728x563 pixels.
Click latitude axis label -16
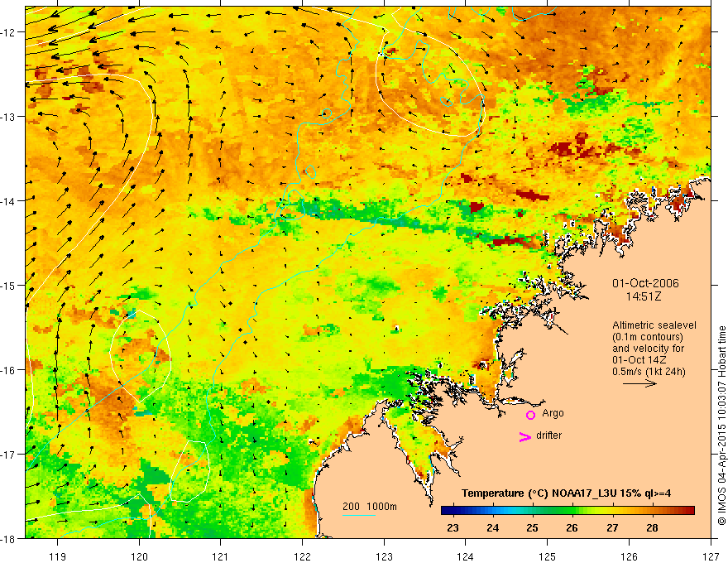(9, 370)
